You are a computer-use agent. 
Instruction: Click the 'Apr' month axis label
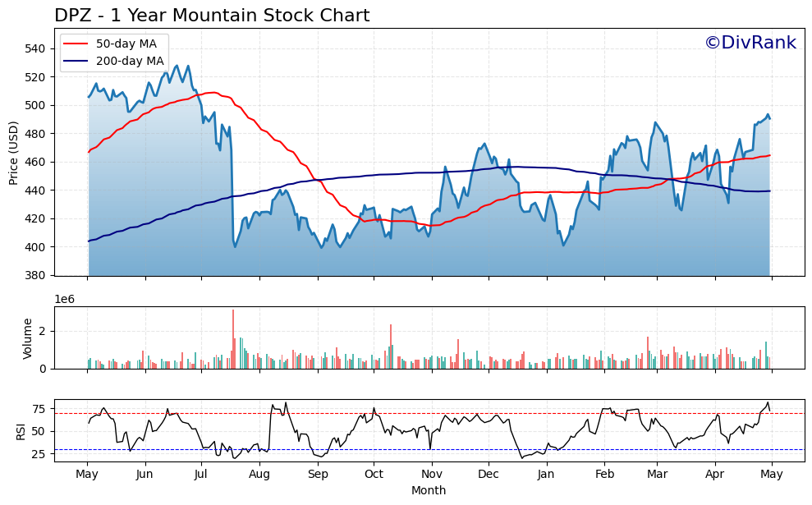[715, 475]
